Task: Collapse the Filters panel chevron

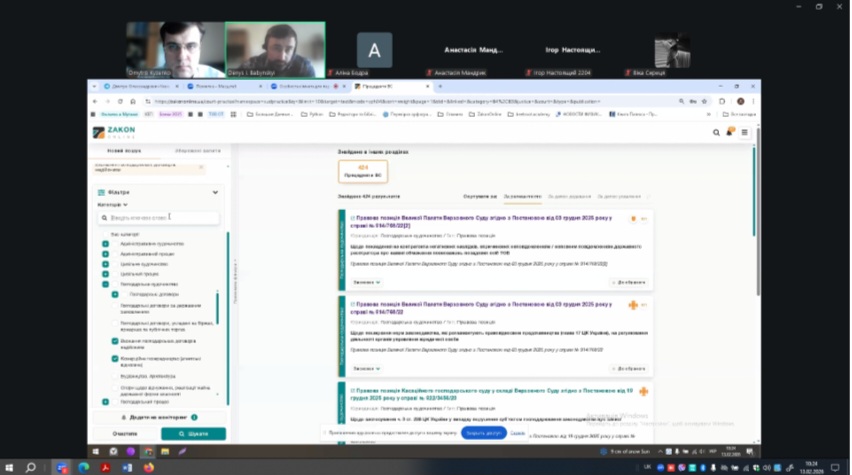Action: pos(215,192)
